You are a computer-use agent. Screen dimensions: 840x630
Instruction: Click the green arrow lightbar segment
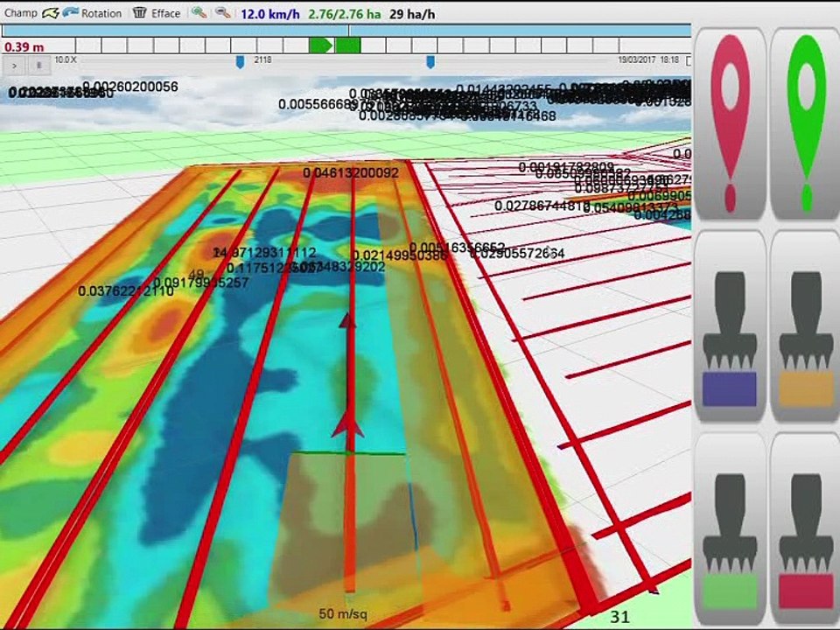click(321, 45)
